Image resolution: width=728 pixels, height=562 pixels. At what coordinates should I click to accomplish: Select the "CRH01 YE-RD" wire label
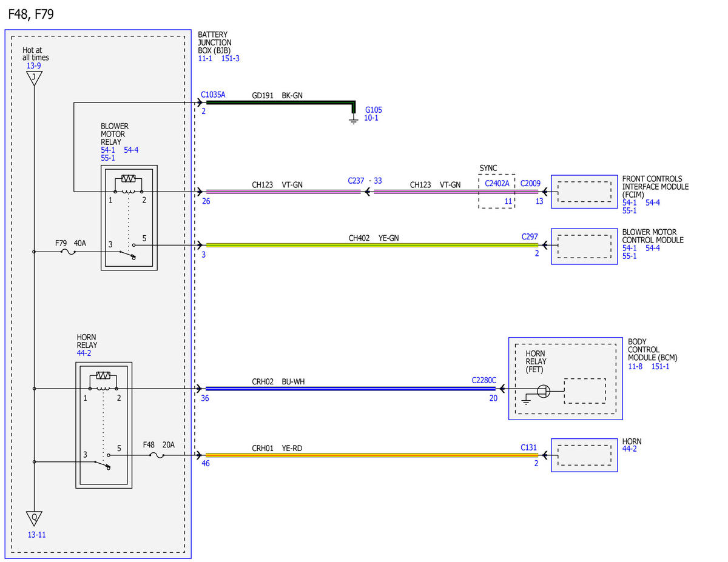[x=277, y=449]
